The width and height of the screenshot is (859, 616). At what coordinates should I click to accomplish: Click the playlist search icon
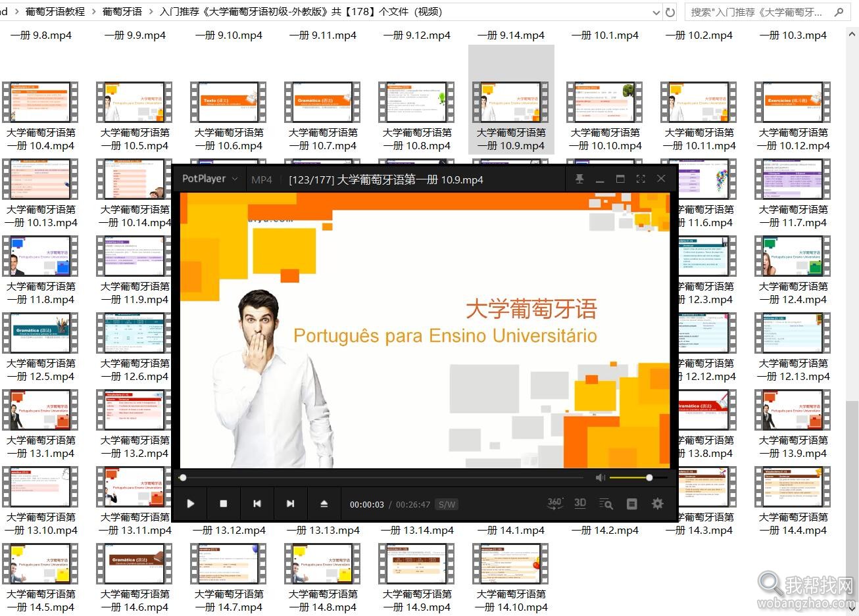point(606,504)
